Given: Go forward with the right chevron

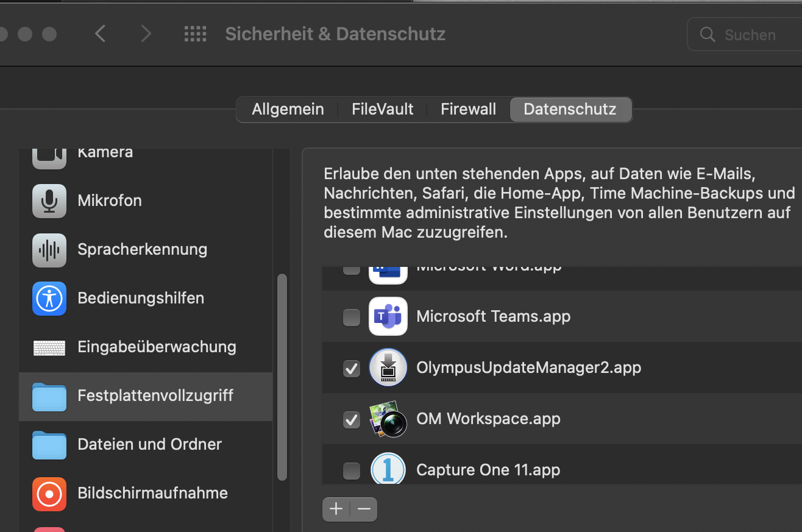Looking at the screenshot, I should pyautogui.click(x=146, y=34).
